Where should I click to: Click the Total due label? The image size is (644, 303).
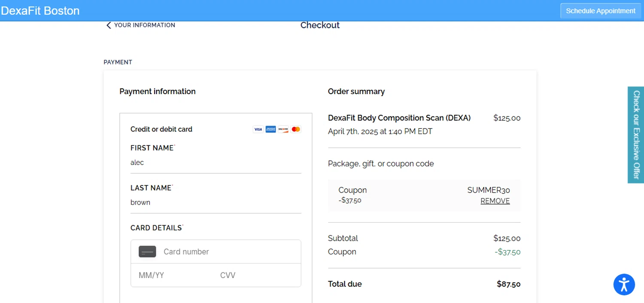(x=345, y=284)
